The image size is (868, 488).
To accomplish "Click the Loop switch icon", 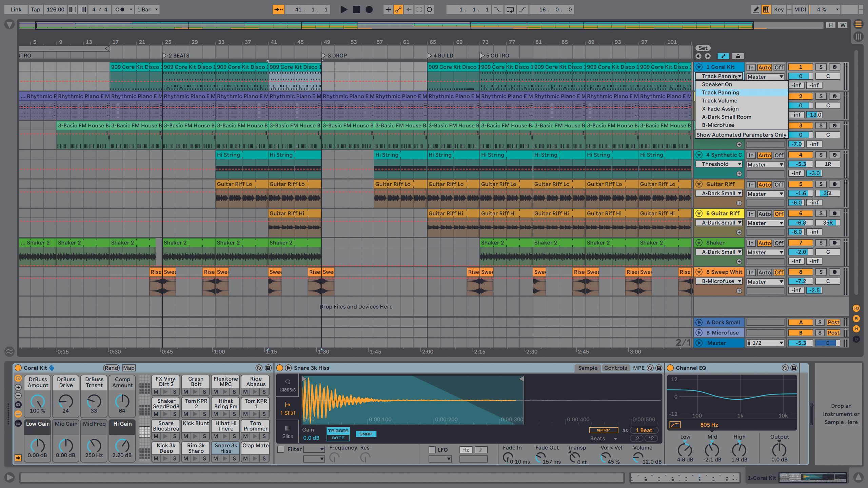I will pyautogui.click(x=510, y=9).
